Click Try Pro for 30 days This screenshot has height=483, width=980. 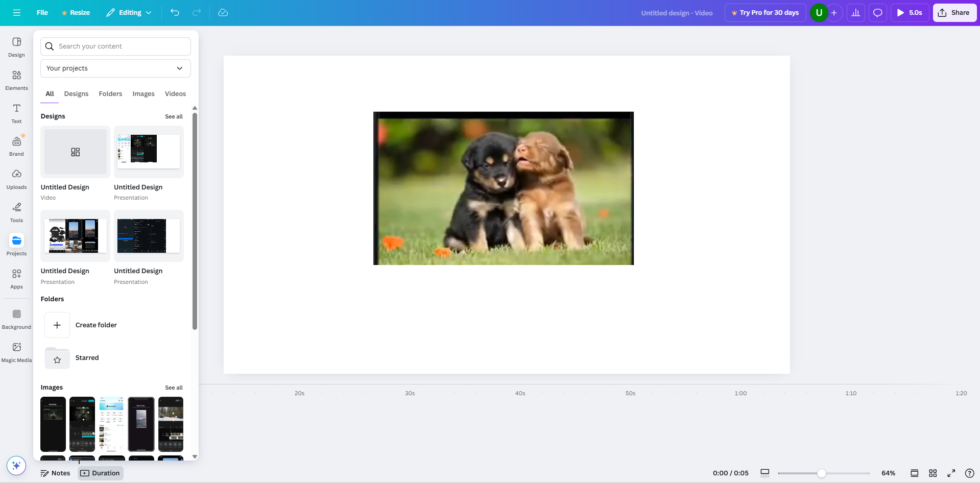765,12
